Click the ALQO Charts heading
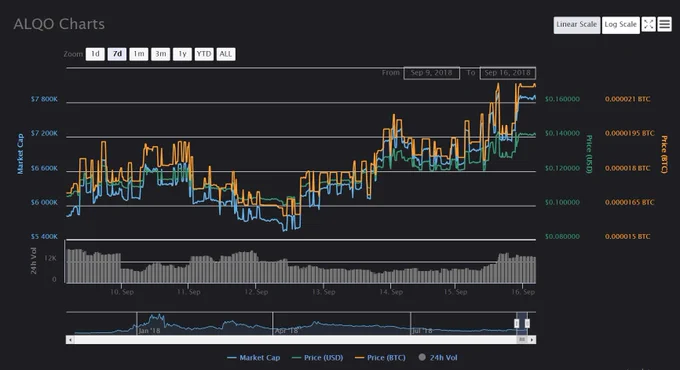 coord(59,24)
